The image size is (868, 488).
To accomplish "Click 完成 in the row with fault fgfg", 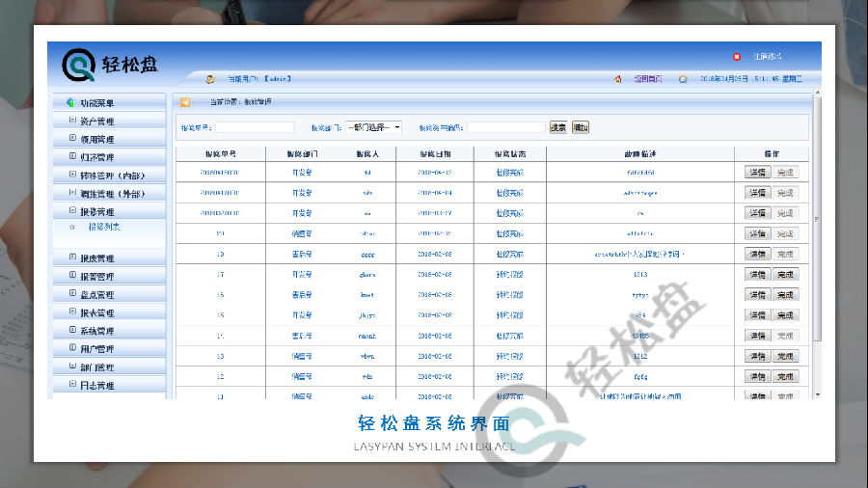I will tap(785, 377).
